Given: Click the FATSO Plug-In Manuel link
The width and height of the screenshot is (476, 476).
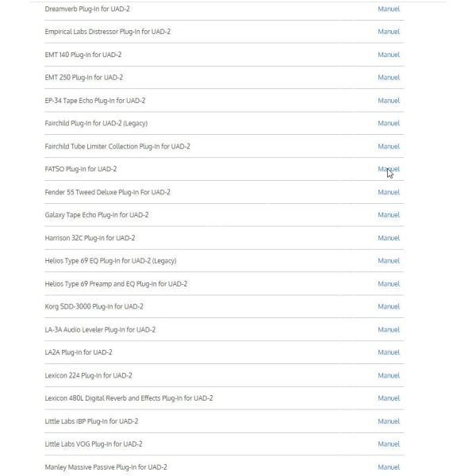Looking at the screenshot, I should (x=389, y=169).
